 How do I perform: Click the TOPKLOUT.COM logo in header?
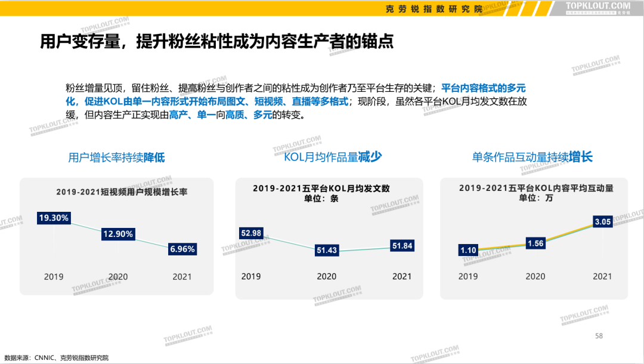point(597,7)
